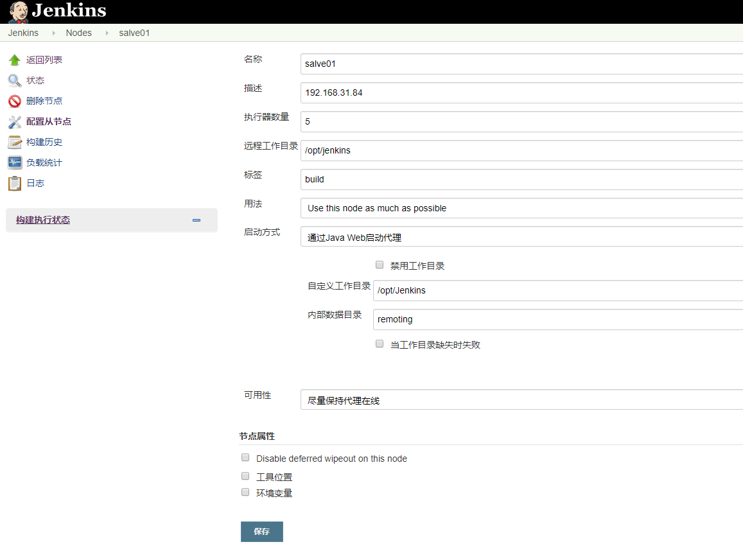Select the 删除节点 link
This screenshot has height=560, width=743.
[x=44, y=101]
